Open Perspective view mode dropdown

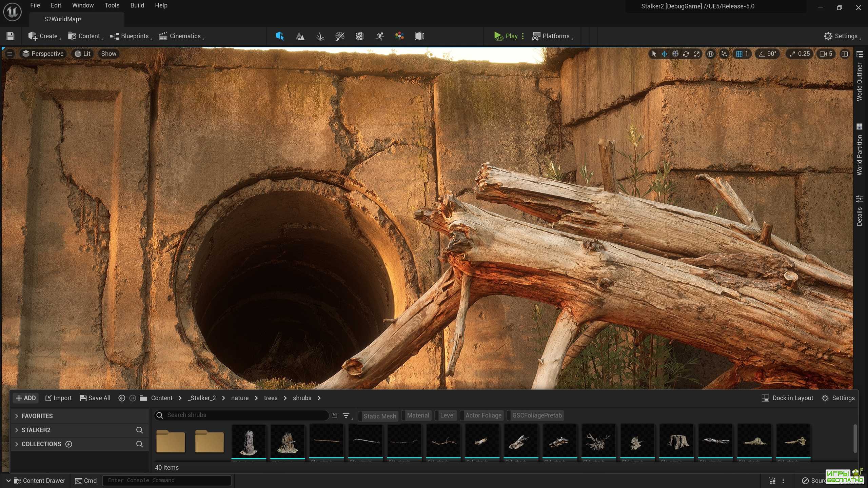tap(43, 54)
